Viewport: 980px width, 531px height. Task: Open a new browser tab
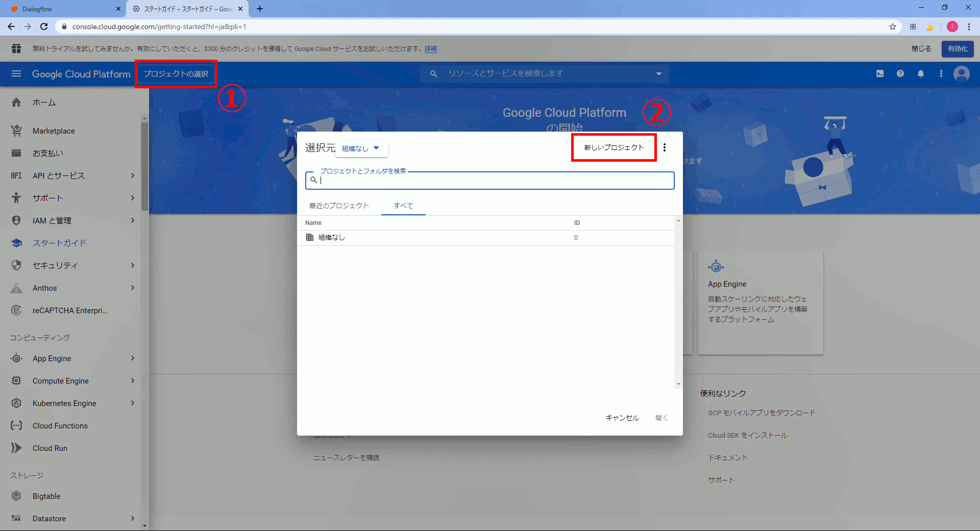tap(260, 9)
